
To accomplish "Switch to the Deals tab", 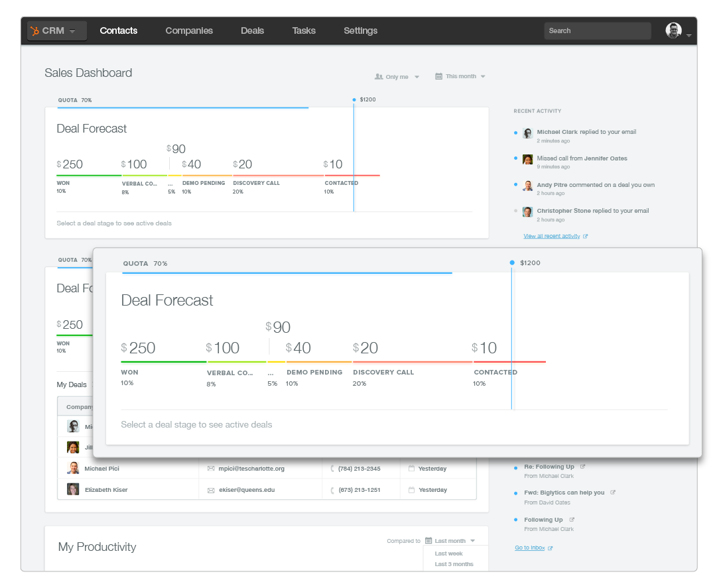I will pyautogui.click(x=252, y=30).
